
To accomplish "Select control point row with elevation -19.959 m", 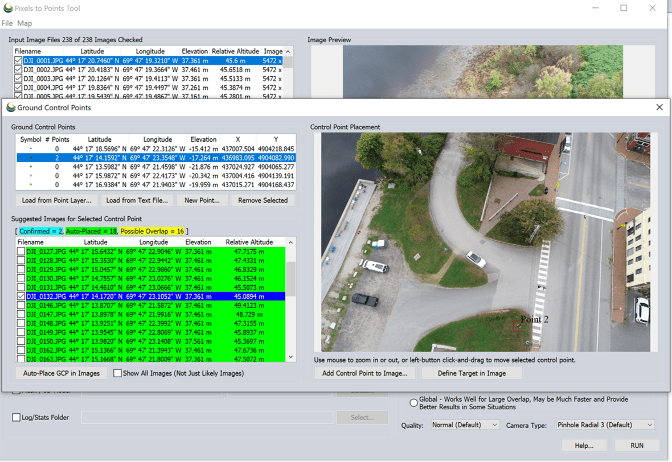I will tap(156, 185).
